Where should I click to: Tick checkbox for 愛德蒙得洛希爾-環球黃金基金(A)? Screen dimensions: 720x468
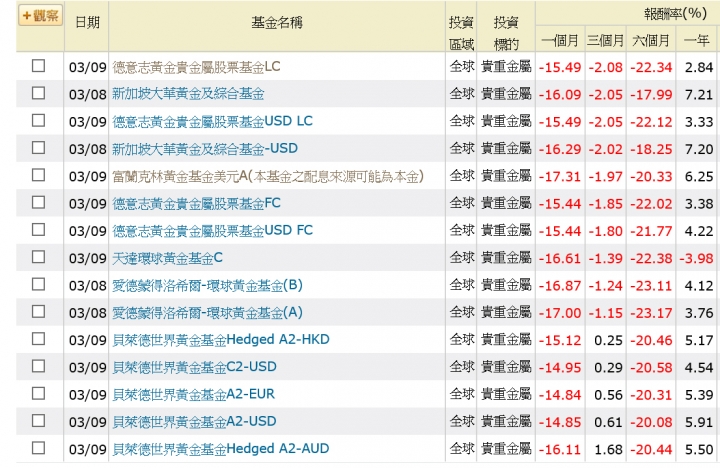[x=39, y=311]
